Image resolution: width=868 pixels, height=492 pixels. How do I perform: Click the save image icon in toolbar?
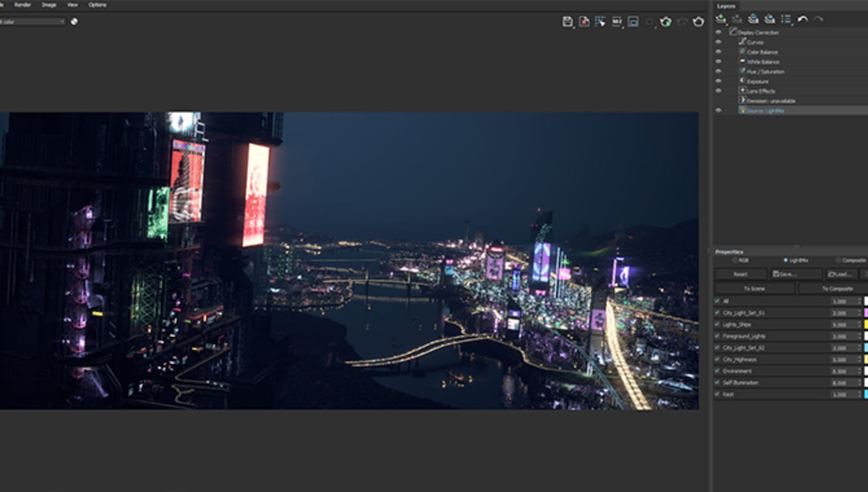click(567, 22)
